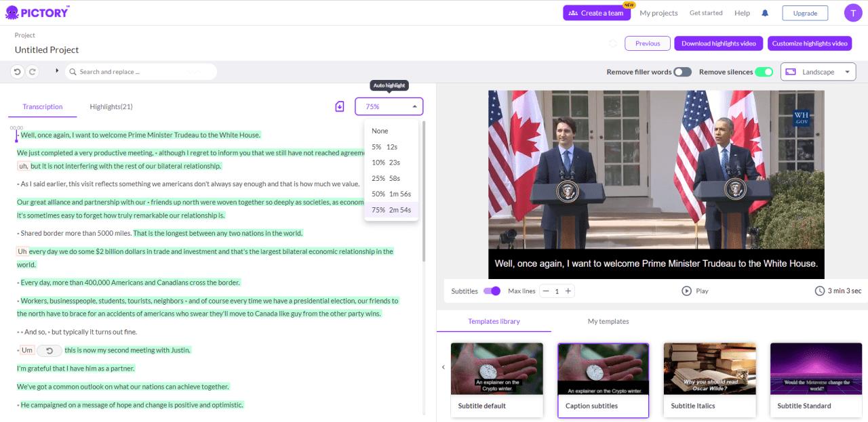The height and width of the screenshot is (422, 868).
Task: Click the small play triangle beside search box
Action: click(57, 70)
